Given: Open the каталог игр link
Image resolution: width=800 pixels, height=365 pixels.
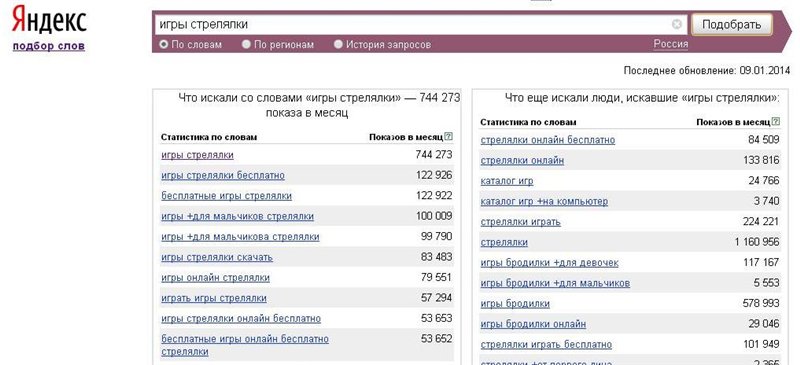Looking at the screenshot, I should pyautogui.click(x=507, y=181).
